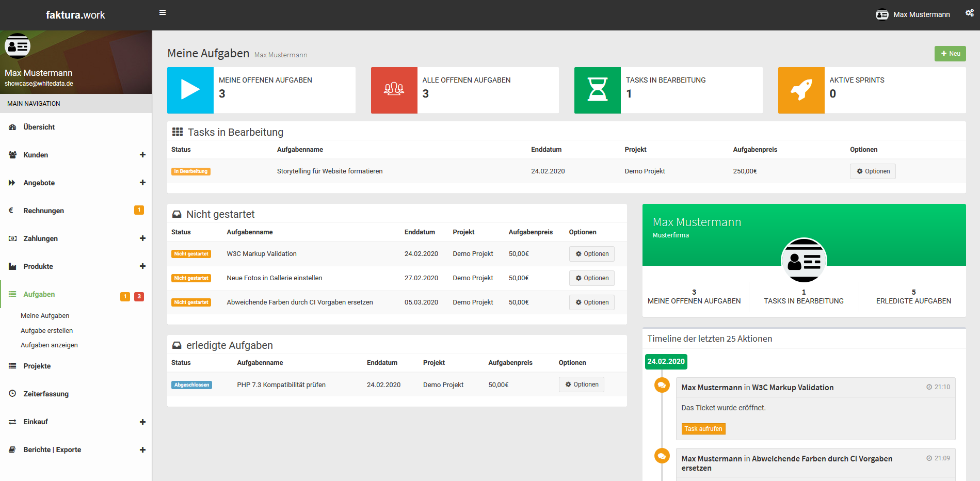
Task: Click the faktura.work logo
Action: 75,15
